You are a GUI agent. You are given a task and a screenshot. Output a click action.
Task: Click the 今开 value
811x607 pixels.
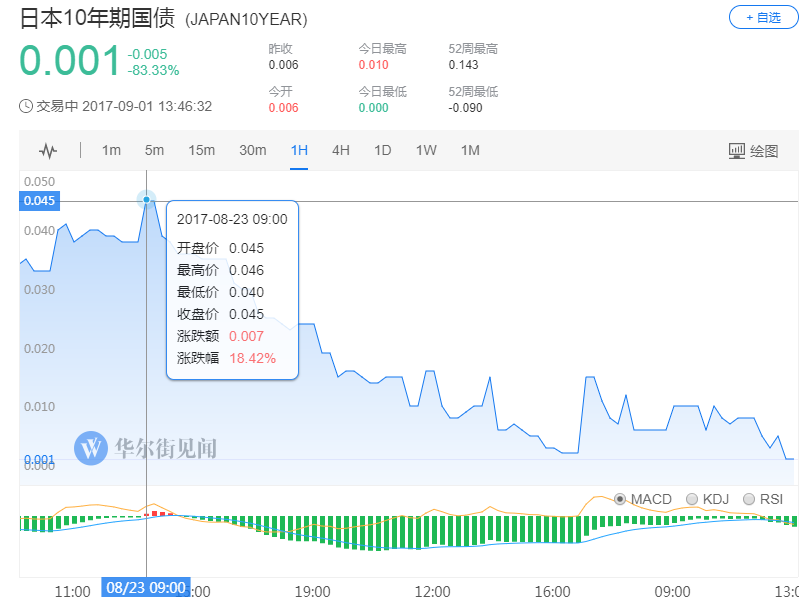tap(283, 108)
